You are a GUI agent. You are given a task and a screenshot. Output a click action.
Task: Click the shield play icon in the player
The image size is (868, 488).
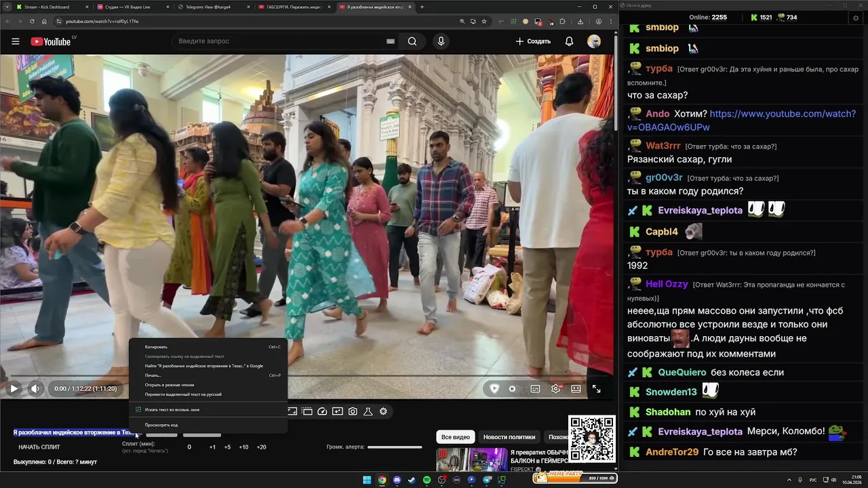tap(494, 388)
